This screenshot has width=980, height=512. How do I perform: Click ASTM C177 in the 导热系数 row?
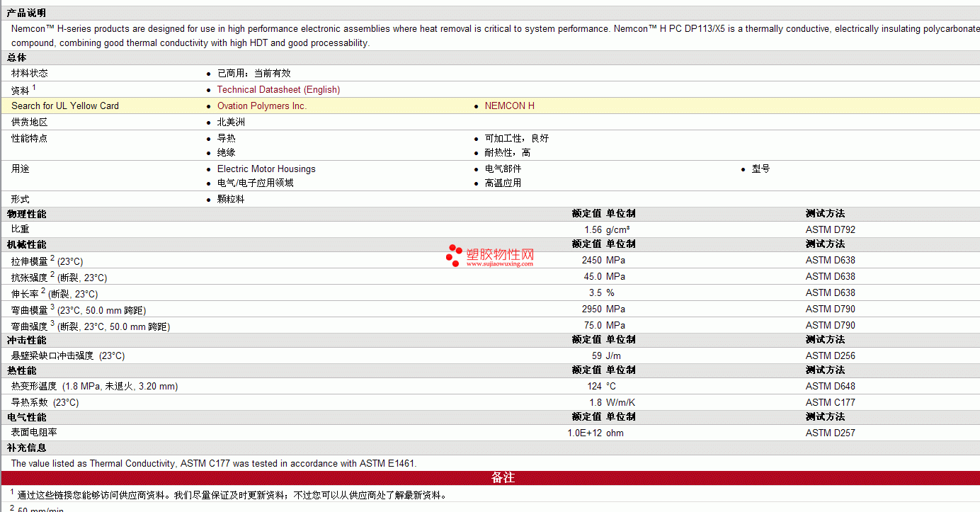click(x=831, y=403)
